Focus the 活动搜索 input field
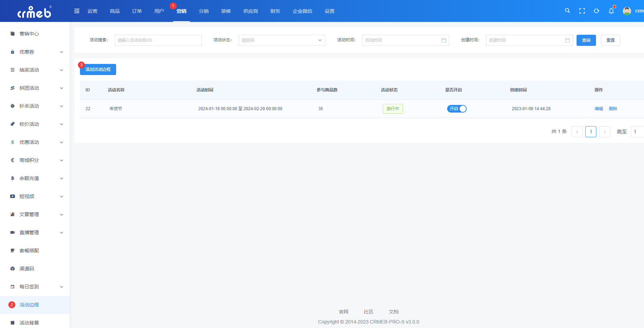Screen dimensions: 644x328 (x=158, y=40)
